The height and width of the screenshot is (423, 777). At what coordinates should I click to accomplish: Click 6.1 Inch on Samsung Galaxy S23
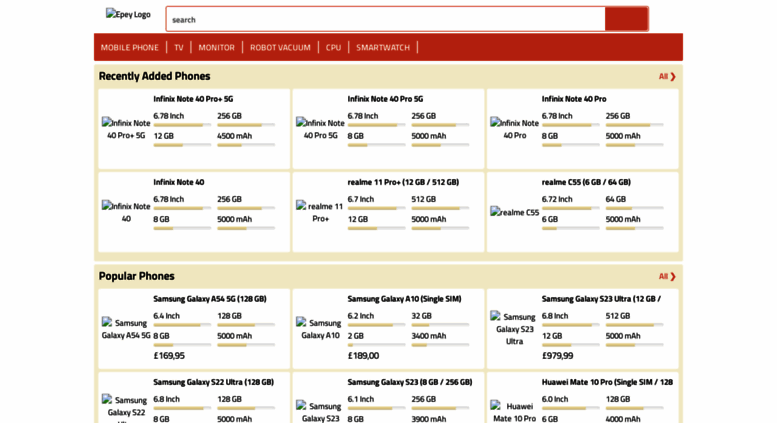361,399
